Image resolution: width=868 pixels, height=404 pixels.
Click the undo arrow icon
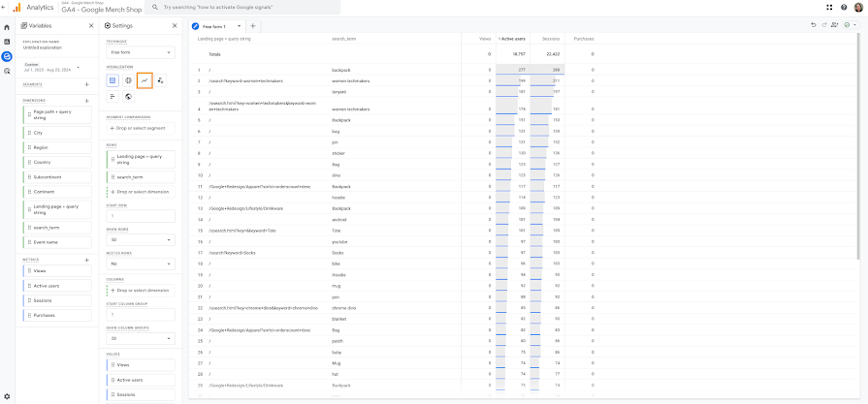[x=813, y=25]
